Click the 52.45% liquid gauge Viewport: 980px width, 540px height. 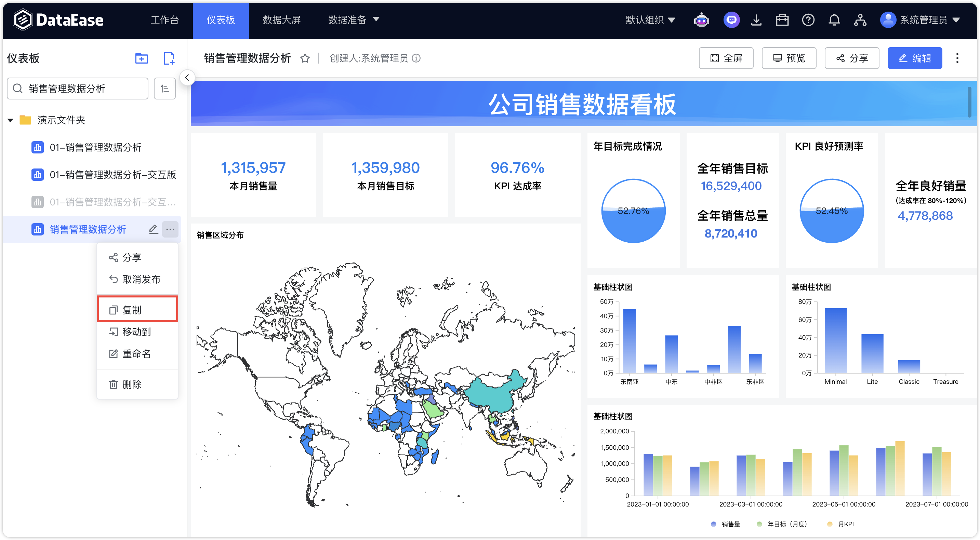(x=832, y=211)
